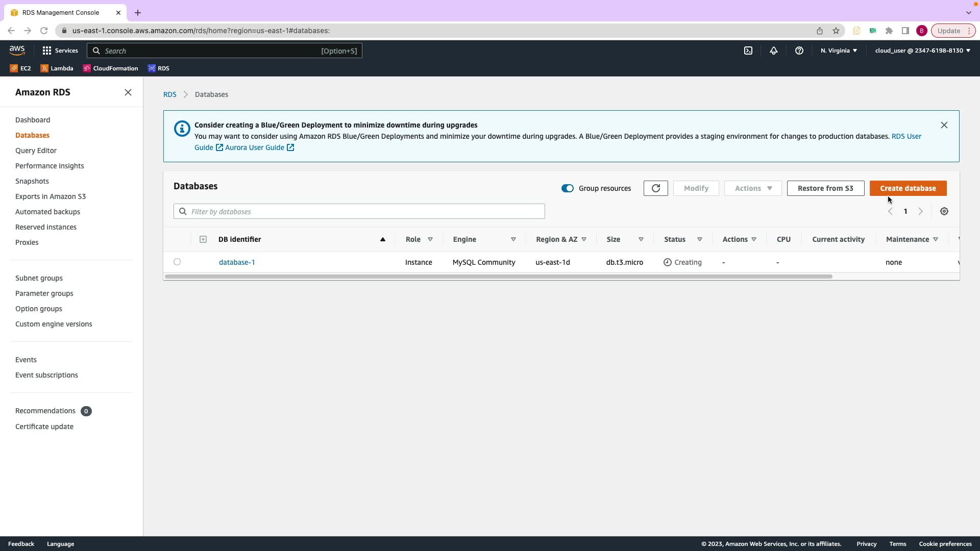This screenshot has height=551, width=980.
Task: Expand all rows with plus icon
Action: (203, 239)
